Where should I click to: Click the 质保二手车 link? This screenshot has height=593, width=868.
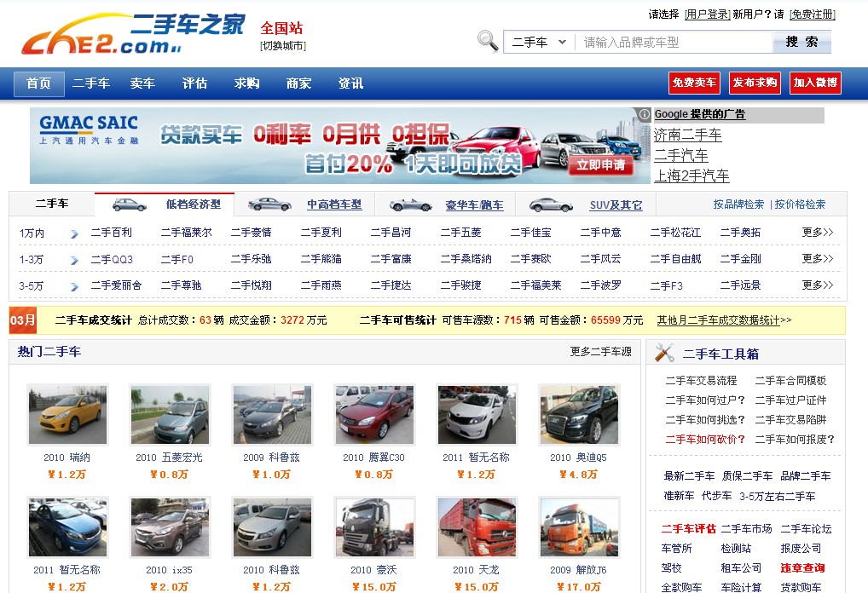[x=747, y=475]
